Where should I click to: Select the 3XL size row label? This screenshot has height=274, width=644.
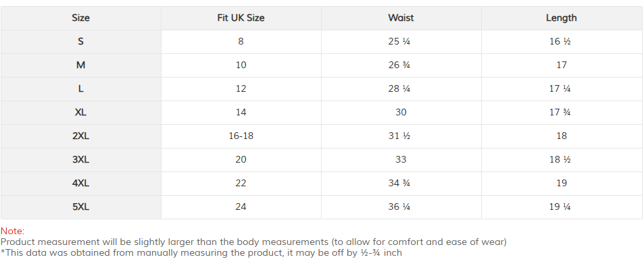(x=81, y=159)
